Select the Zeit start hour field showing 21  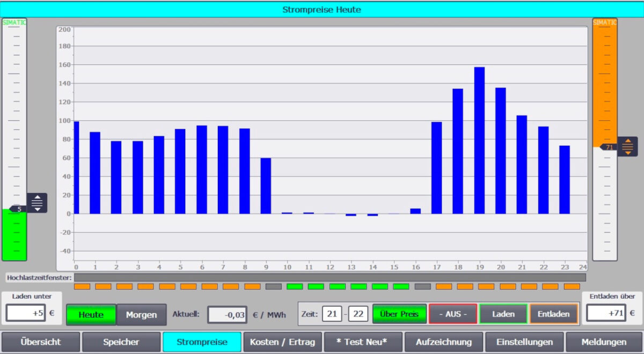click(x=332, y=314)
